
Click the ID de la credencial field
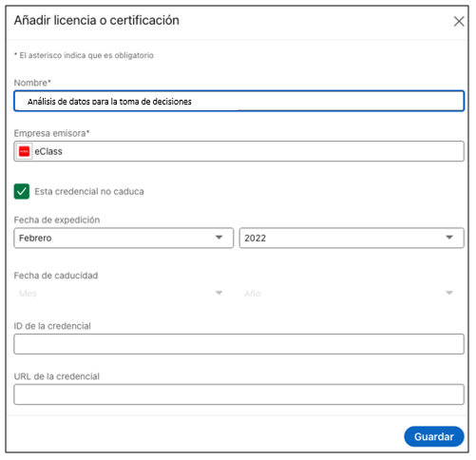coord(239,344)
